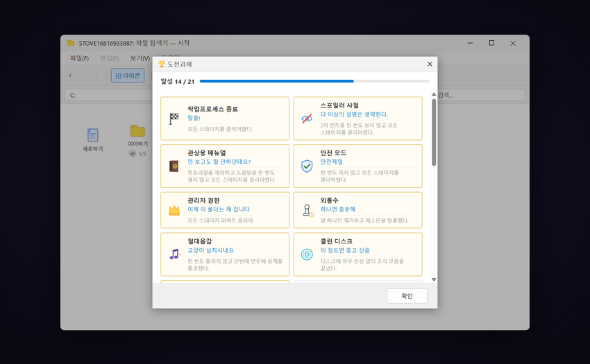Image resolution: width=590 pixels, height=364 pixels.
Task: Click the blue 탈출! subtitle text
Action: (x=194, y=118)
